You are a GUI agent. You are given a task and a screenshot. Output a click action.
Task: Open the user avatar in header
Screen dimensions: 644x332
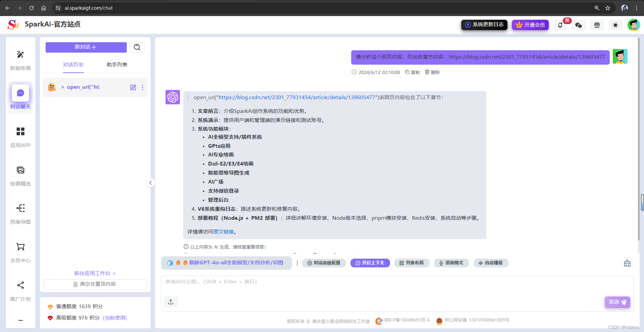634,25
